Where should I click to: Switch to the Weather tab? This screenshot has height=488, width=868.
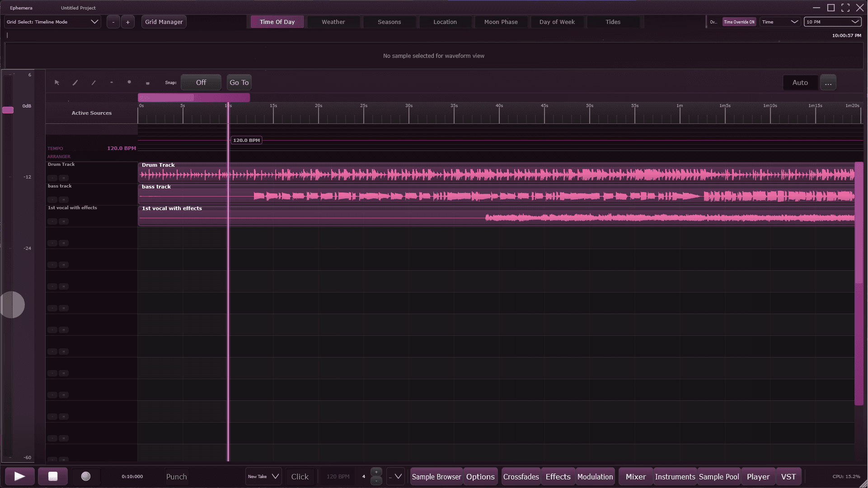[333, 22]
